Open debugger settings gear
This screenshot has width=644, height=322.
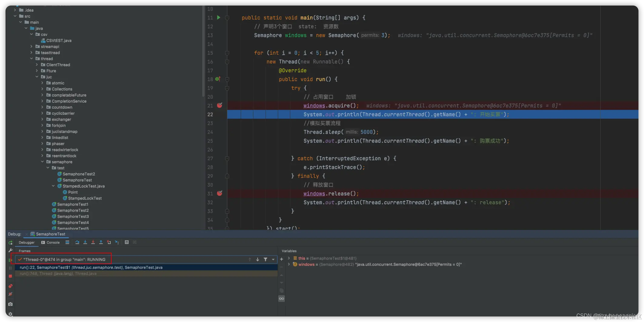click(10, 314)
